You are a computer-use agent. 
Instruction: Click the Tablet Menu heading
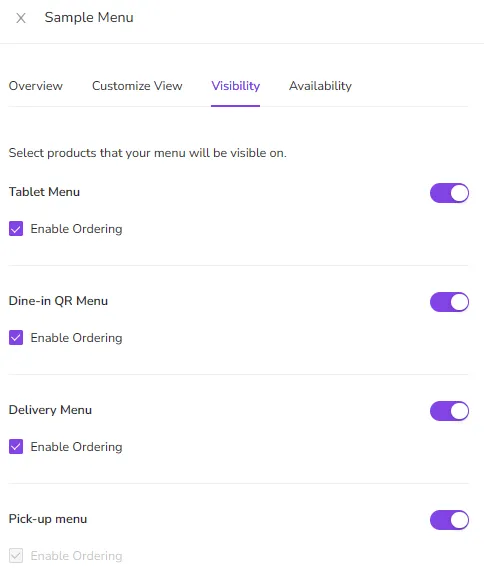click(x=44, y=192)
